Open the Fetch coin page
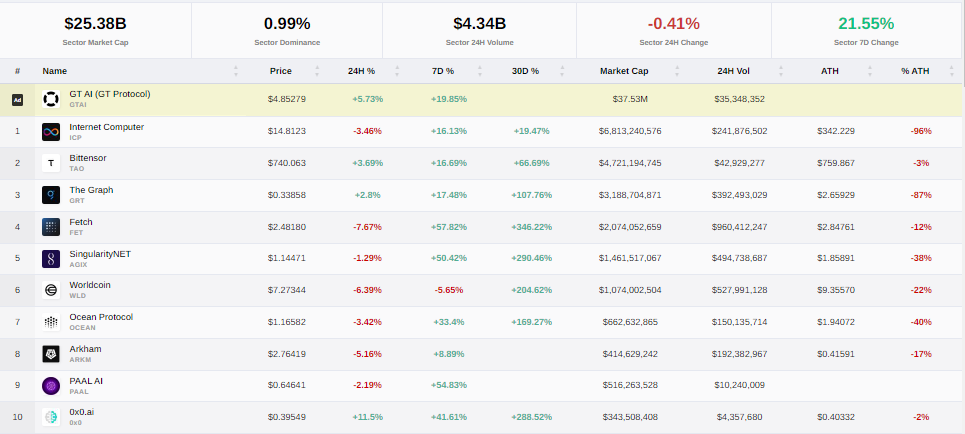 point(81,222)
